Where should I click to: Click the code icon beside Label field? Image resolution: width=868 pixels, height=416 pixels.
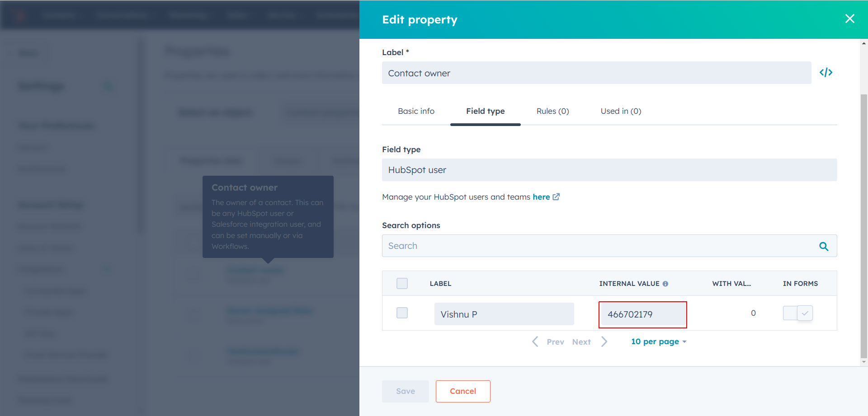pyautogui.click(x=826, y=72)
